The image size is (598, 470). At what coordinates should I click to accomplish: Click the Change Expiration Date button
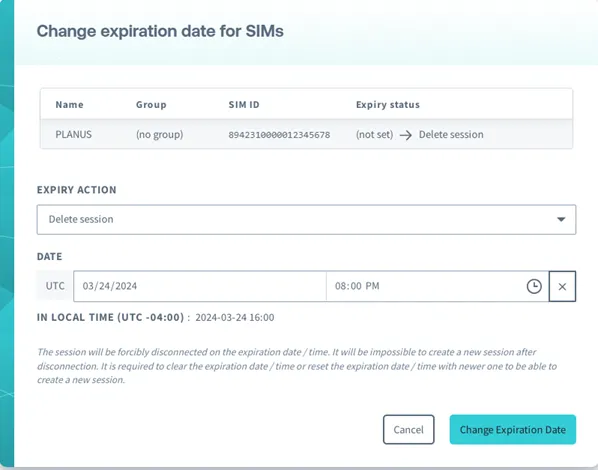point(513,430)
